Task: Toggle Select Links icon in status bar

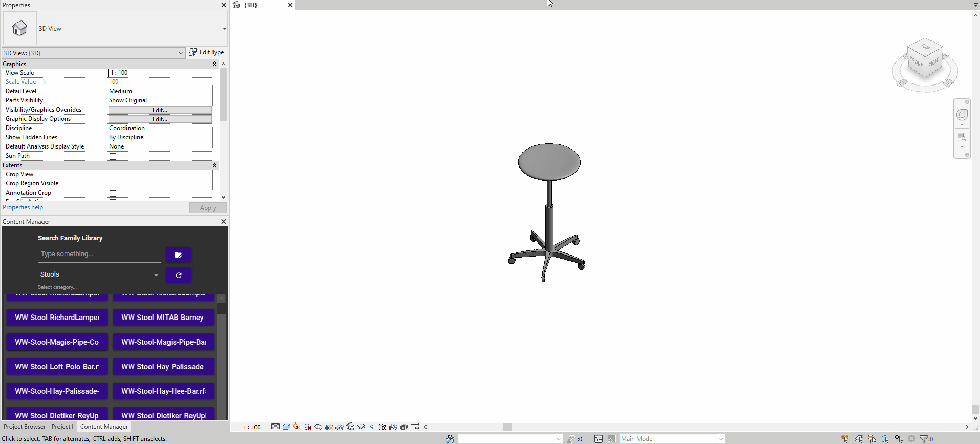Action: (x=845, y=439)
